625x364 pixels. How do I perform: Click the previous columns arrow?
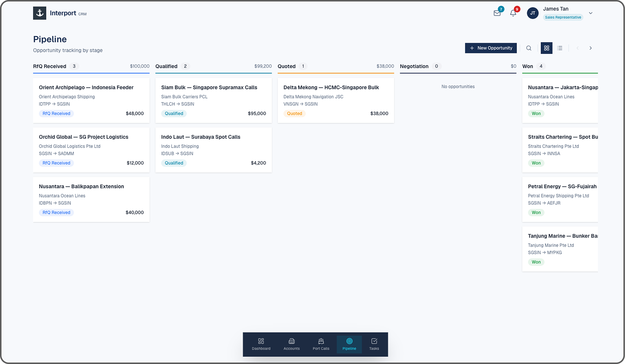pyautogui.click(x=577, y=48)
